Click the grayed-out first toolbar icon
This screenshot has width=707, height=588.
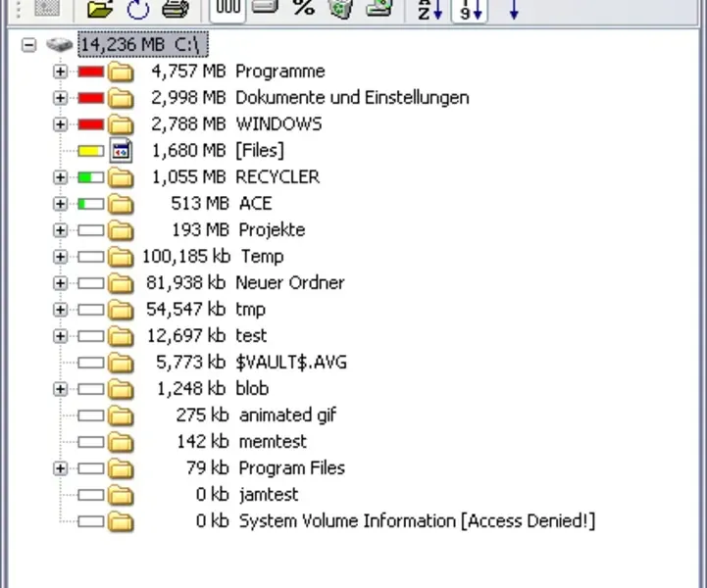point(47,7)
